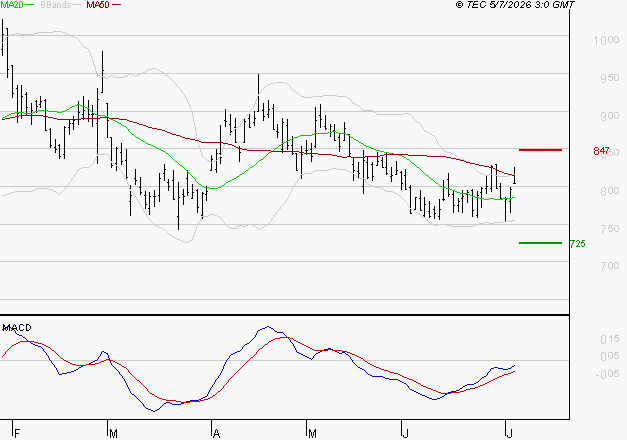Click the green 725 support label
Image resolution: width=627 pixels, height=440 pixels.
pyautogui.click(x=577, y=244)
